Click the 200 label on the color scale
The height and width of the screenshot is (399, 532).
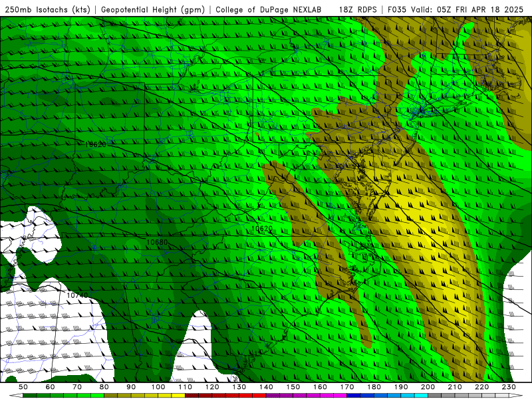[x=428, y=387]
